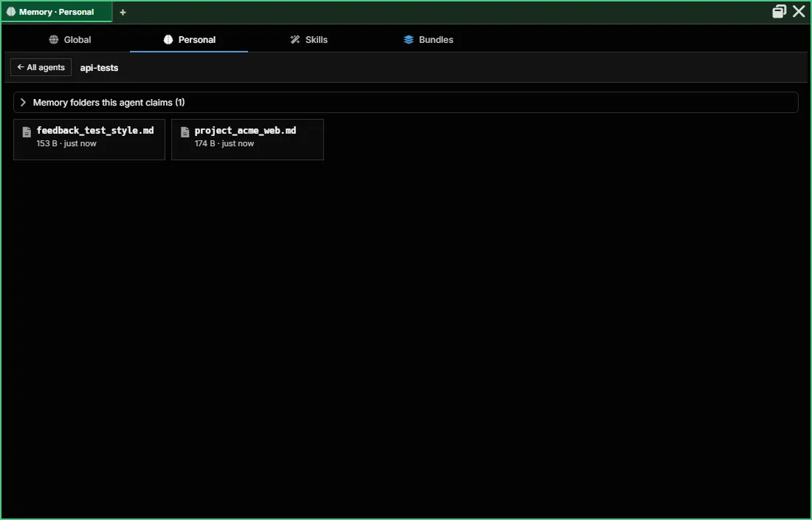Open the Bundles tab
The image size is (812, 520).
tap(428, 40)
